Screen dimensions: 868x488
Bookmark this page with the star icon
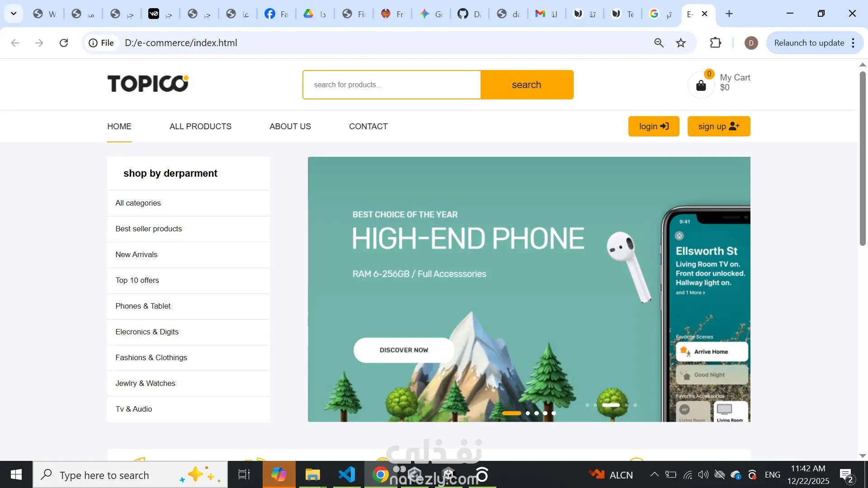(681, 43)
